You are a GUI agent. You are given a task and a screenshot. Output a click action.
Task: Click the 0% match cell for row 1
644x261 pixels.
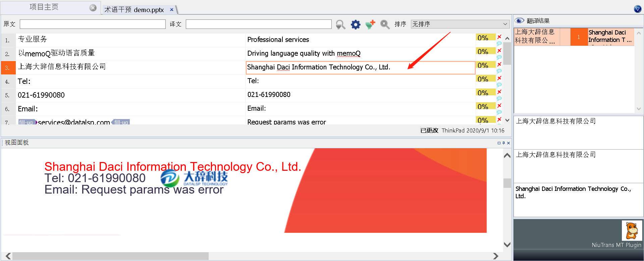(x=485, y=38)
